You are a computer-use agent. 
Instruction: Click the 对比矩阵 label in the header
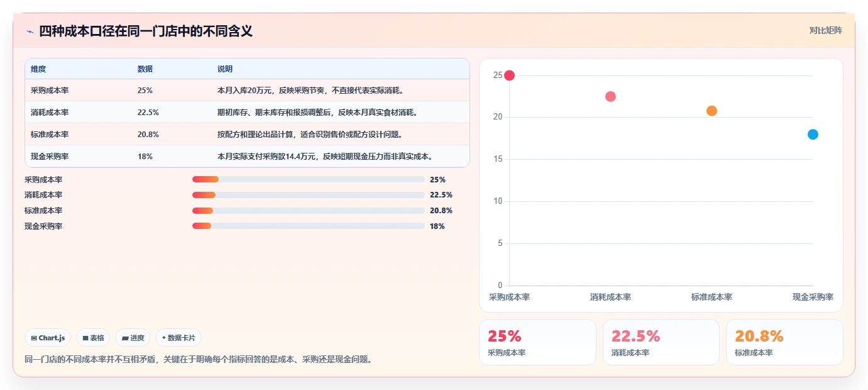[825, 30]
